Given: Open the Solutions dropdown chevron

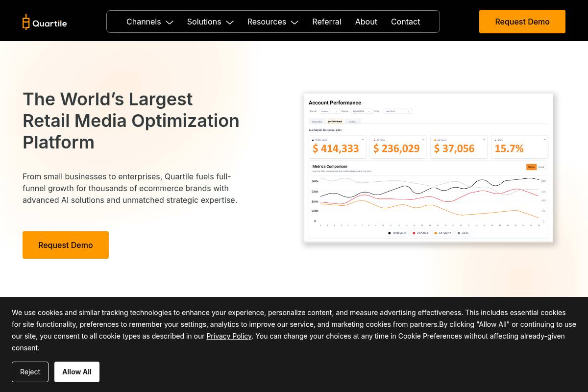Looking at the screenshot, I should click(230, 22).
